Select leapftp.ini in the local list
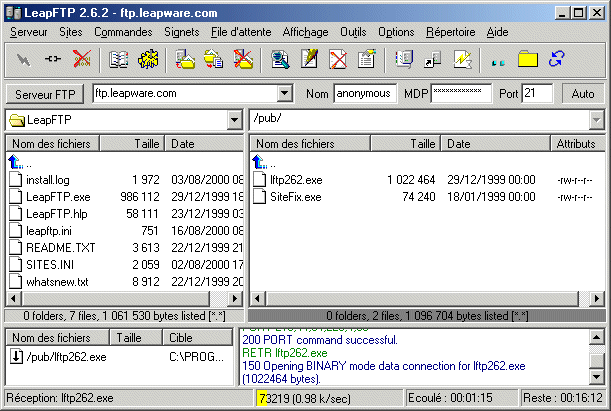Screen dimensions: 611x411 (x=49, y=231)
